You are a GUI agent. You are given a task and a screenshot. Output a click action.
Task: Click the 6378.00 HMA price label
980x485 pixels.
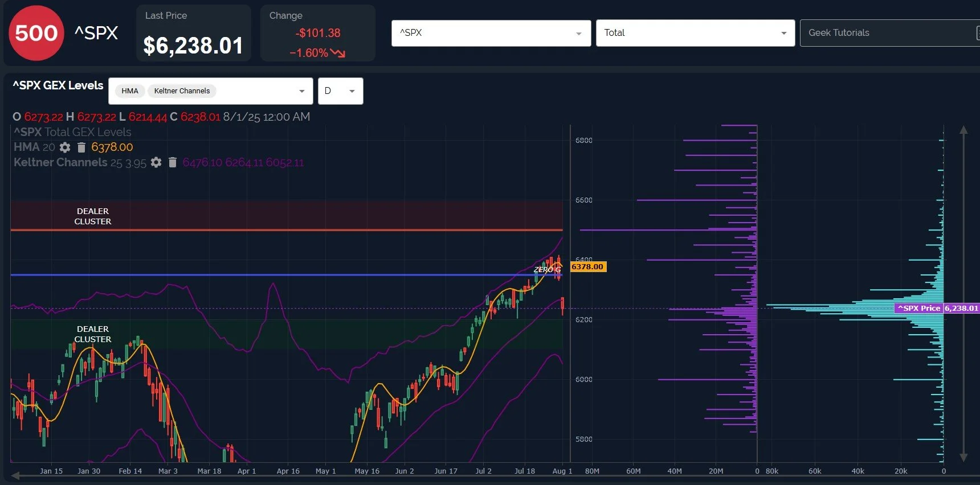click(x=588, y=266)
